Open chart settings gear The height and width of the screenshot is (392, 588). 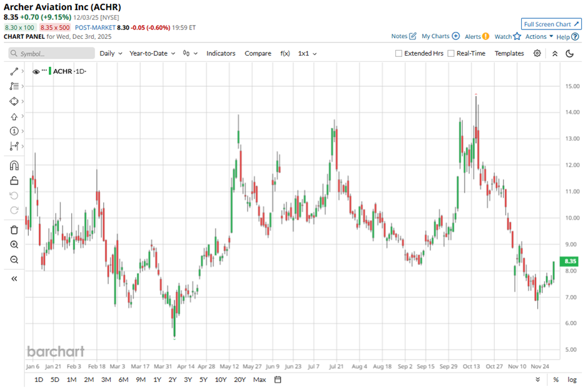coord(537,53)
